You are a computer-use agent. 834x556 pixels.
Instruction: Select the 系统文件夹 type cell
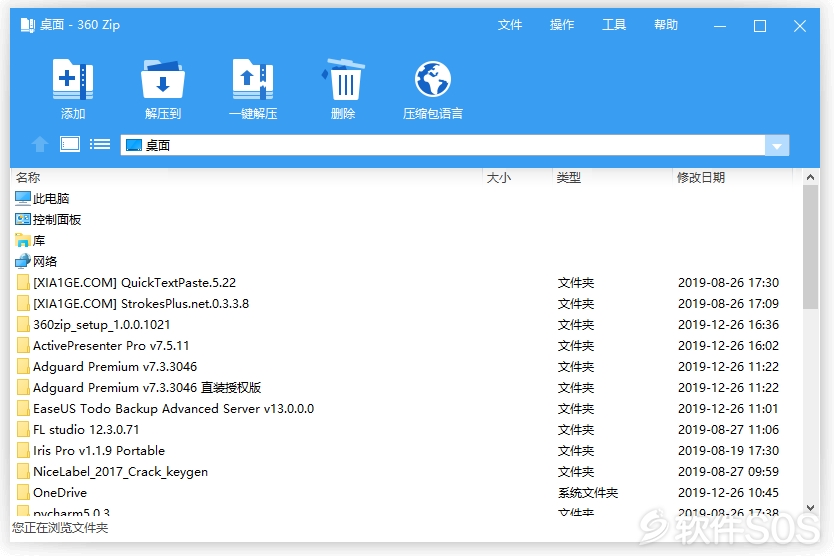coord(588,493)
